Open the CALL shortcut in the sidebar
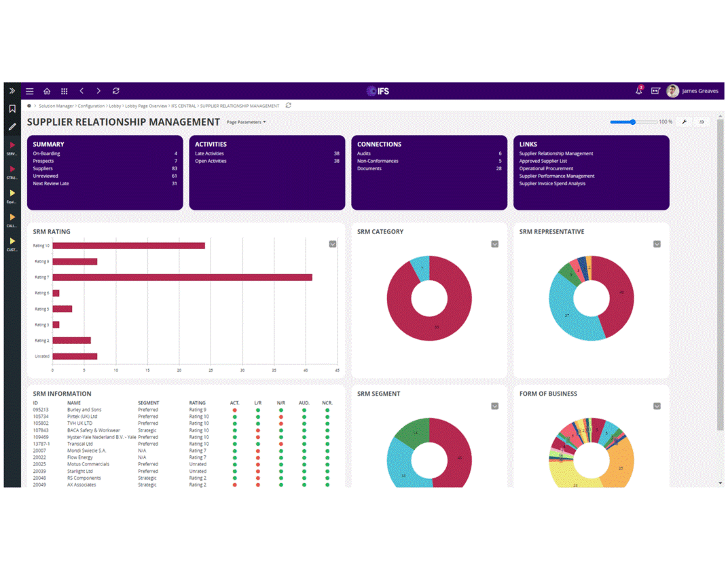This screenshot has height=570, width=728. (x=12, y=221)
